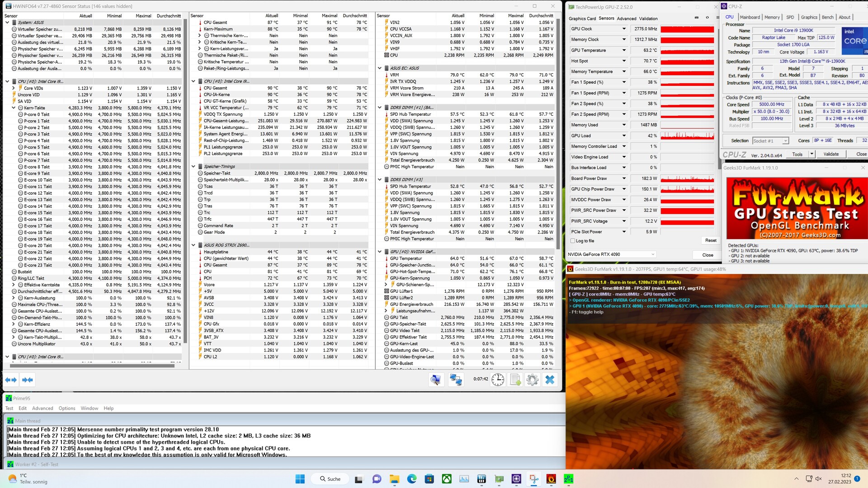Screen dimensions: 868x488
Task: Click CPU-Z Tools button
Action: (x=797, y=154)
